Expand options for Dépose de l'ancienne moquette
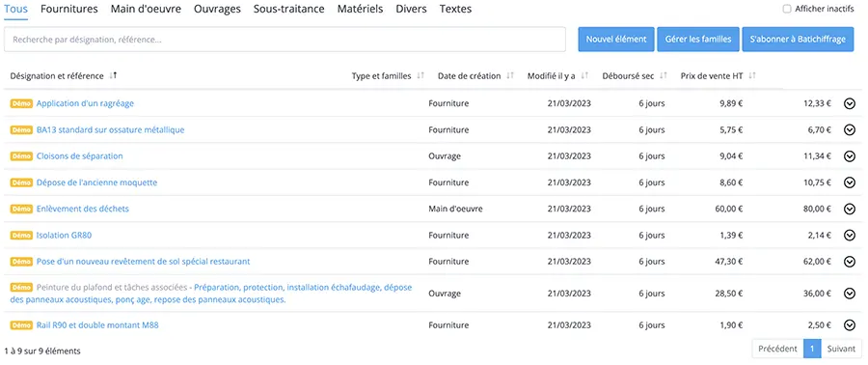868x365 pixels. (850, 182)
